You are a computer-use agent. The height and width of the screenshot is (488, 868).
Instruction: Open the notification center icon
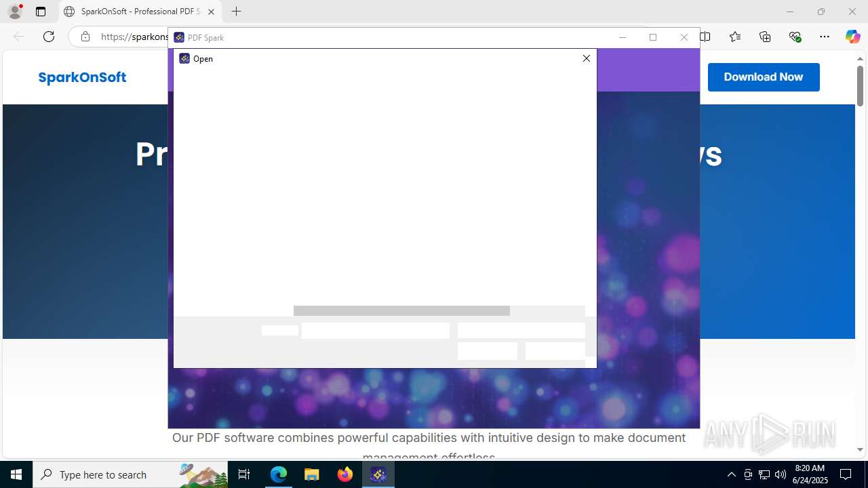(x=846, y=474)
